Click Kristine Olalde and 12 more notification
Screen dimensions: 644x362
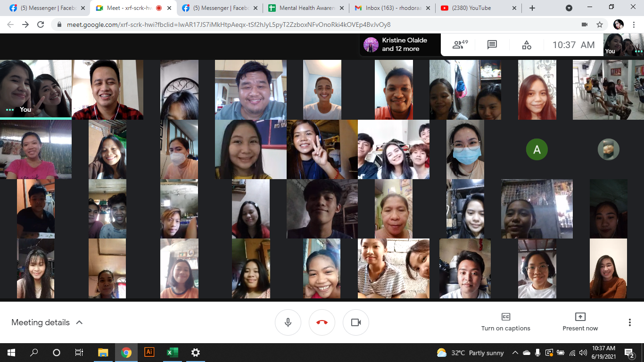point(400,45)
